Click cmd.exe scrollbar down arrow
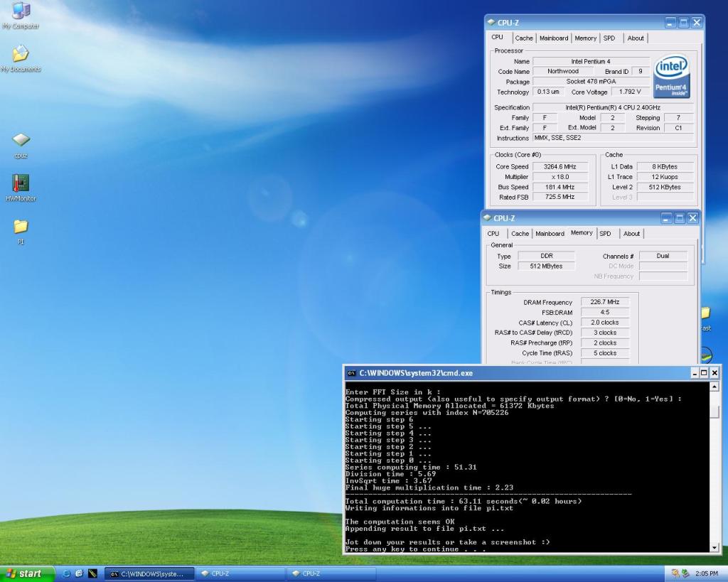728x582 pixels. point(714,548)
